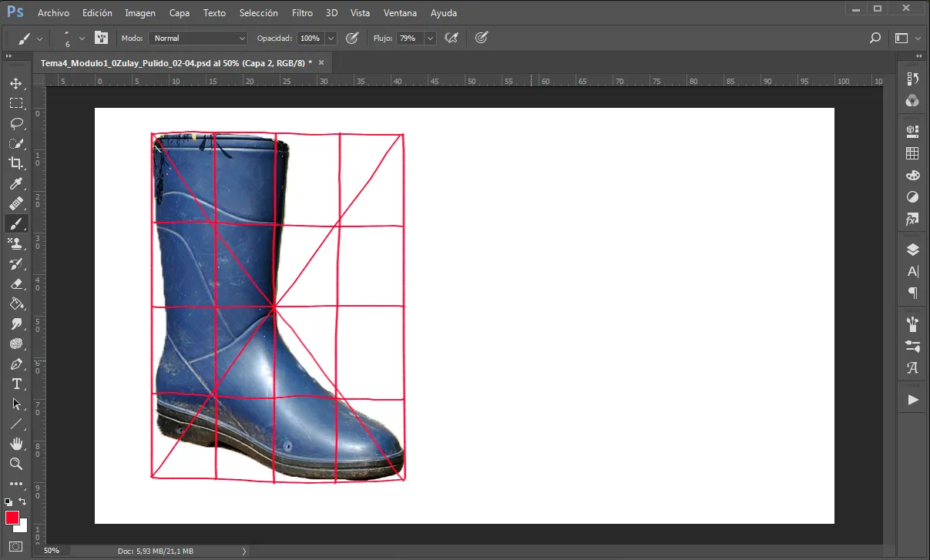This screenshot has height=560, width=930.
Task: Close the Tema4_Modulo1 document tab
Action: 321,62
